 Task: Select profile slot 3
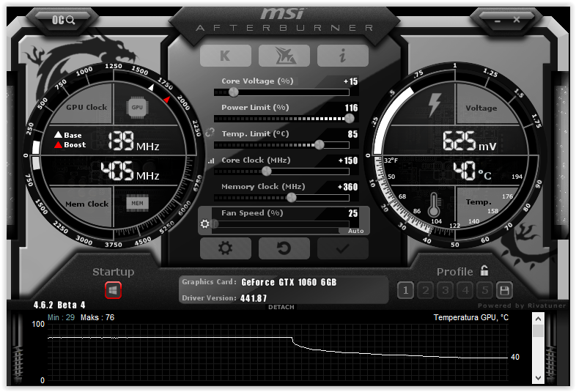[446, 290]
